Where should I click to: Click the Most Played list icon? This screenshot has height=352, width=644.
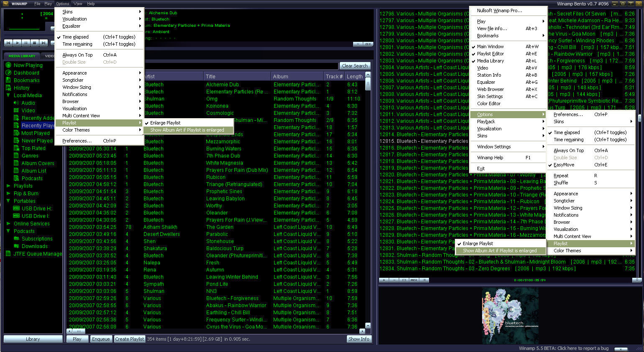click(16, 133)
